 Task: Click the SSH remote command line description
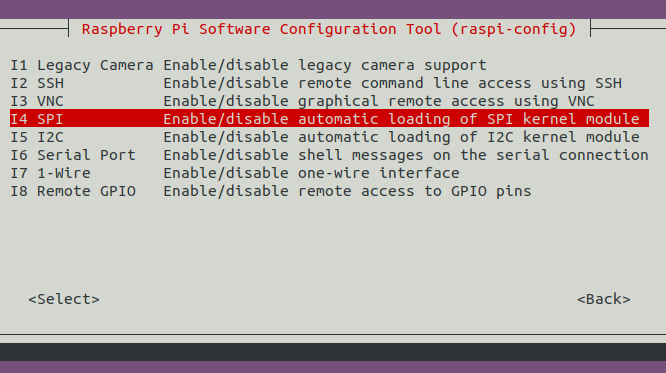tap(393, 83)
